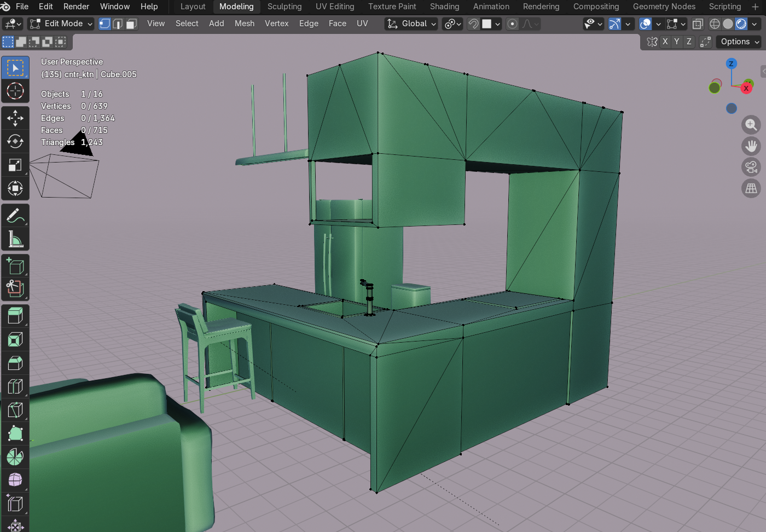The width and height of the screenshot is (766, 532).
Task: Select the Annotate pencil tool
Action: [15, 216]
